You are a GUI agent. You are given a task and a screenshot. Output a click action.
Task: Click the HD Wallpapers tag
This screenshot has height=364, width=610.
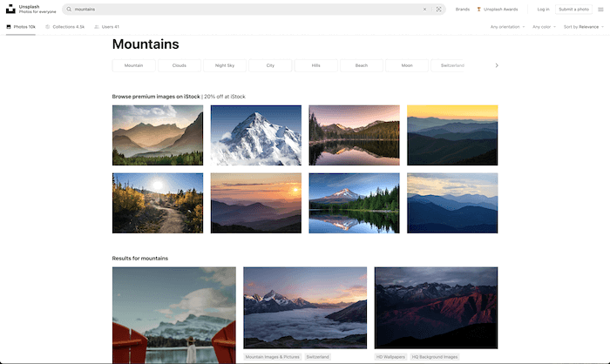391,357
